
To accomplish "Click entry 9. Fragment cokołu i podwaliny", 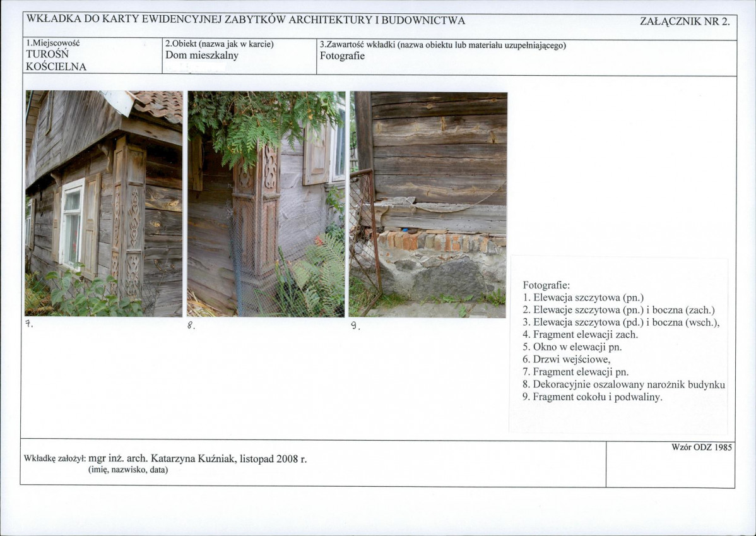I will click(x=593, y=397).
